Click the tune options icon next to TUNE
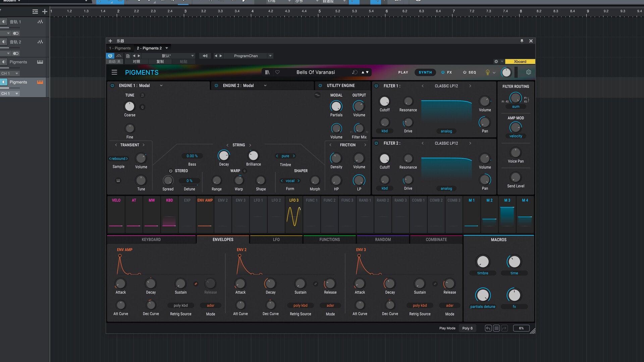Image resolution: width=644 pixels, height=362 pixels. pos(143,95)
